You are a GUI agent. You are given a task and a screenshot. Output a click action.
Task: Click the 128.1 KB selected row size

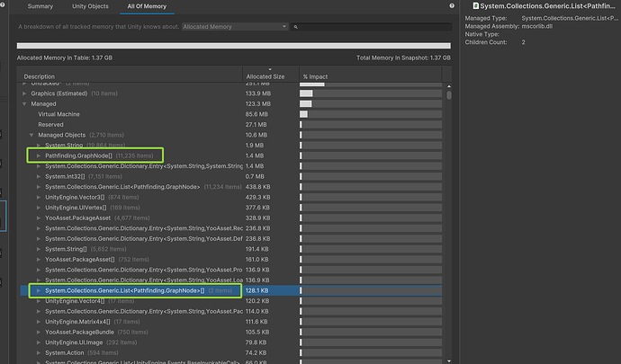pyautogui.click(x=256, y=291)
